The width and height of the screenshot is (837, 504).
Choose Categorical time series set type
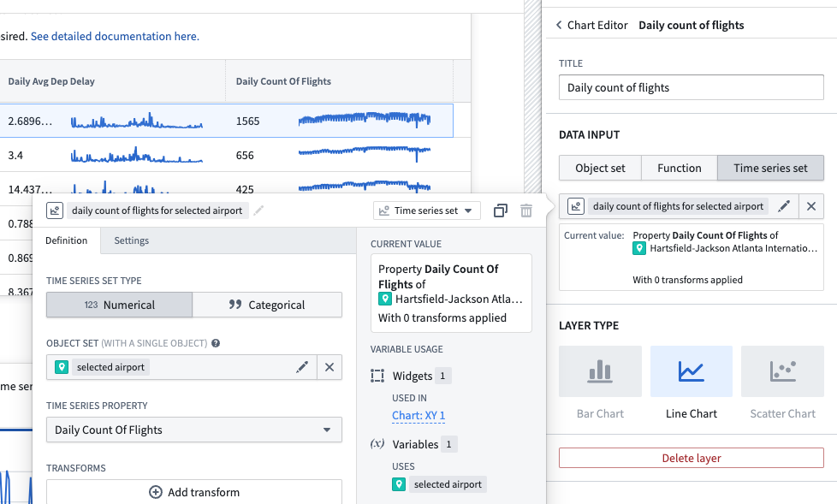pos(267,305)
